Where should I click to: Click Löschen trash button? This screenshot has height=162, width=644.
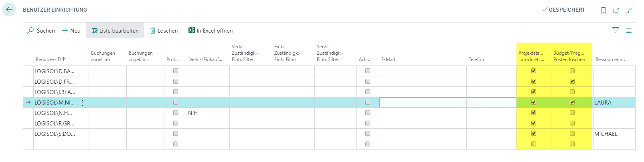(x=164, y=31)
